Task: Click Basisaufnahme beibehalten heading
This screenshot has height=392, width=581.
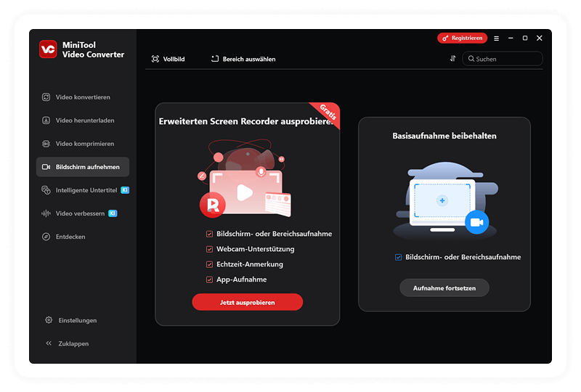Action: [444, 136]
